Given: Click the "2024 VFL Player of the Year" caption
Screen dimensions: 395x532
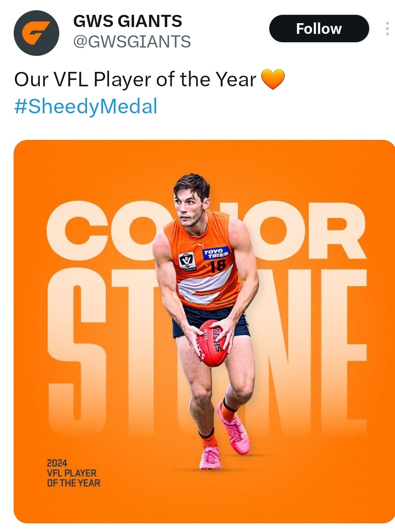Looking at the screenshot, I should coord(73,473).
